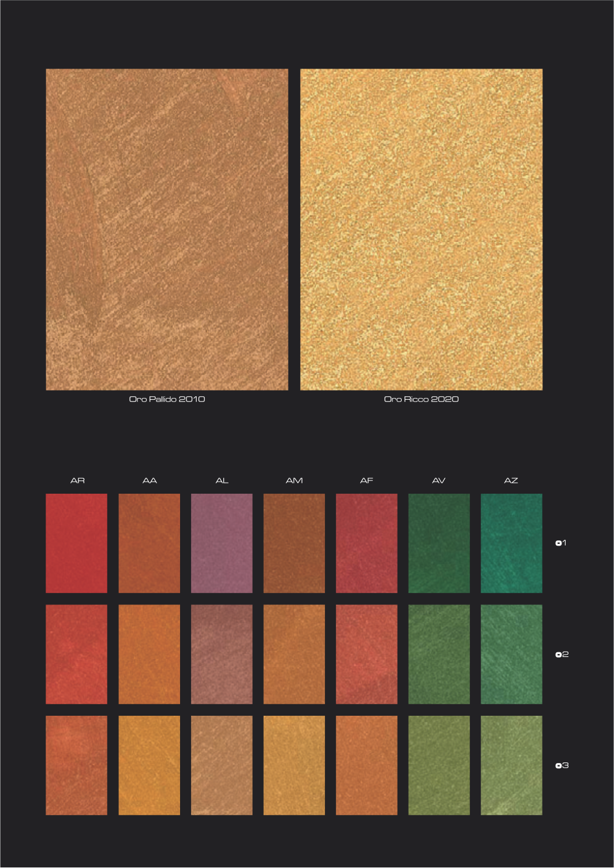Image resolution: width=614 pixels, height=868 pixels.
Task: Click the AM column header label
Action: [x=294, y=480]
